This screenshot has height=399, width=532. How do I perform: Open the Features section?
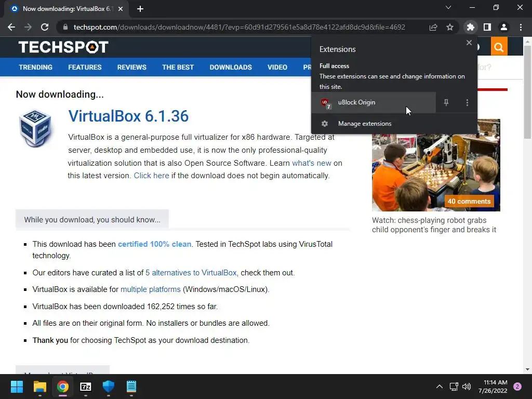coord(85,67)
